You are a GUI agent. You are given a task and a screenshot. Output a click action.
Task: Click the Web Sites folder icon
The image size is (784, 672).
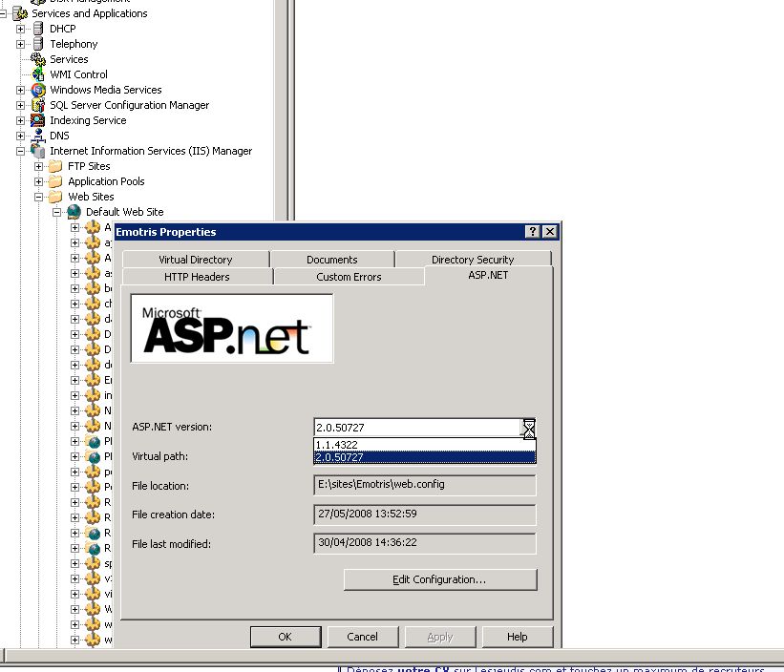pos(55,197)
